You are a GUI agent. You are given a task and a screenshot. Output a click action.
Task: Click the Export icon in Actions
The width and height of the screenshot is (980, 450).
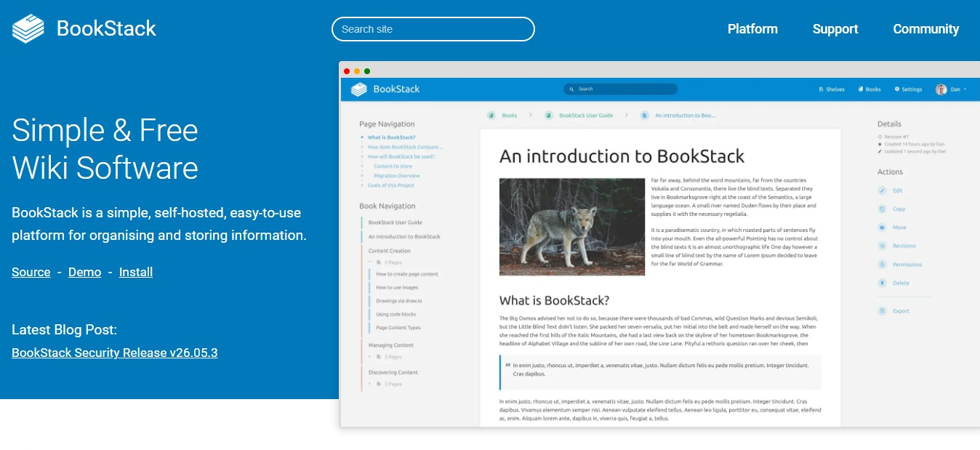tap(882, 311)
